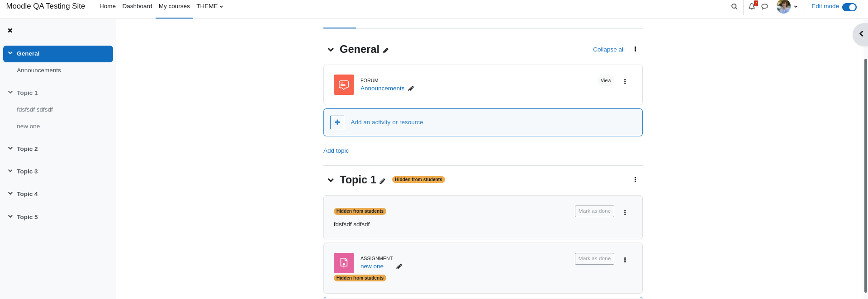Image resolution: width=868 pixels, height=299 pixels.
Task: Open the Announcements forum link
Action: tap(382, 89)
